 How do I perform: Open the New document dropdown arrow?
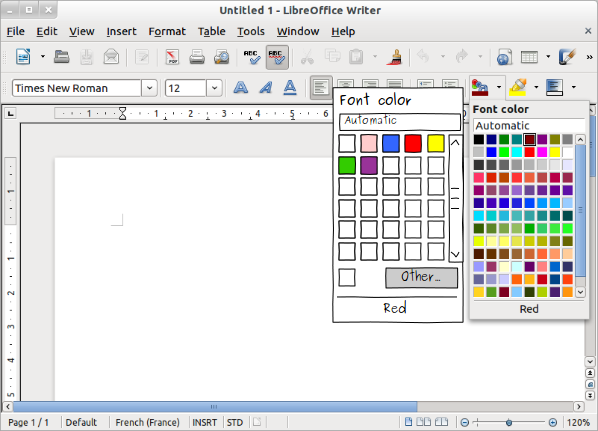tap(43, 57)
